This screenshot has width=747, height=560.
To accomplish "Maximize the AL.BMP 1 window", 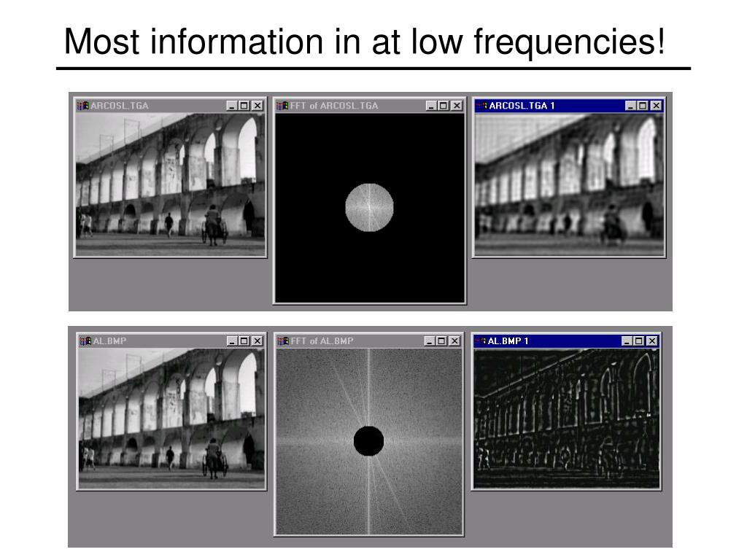I will [x=639, y=341].
